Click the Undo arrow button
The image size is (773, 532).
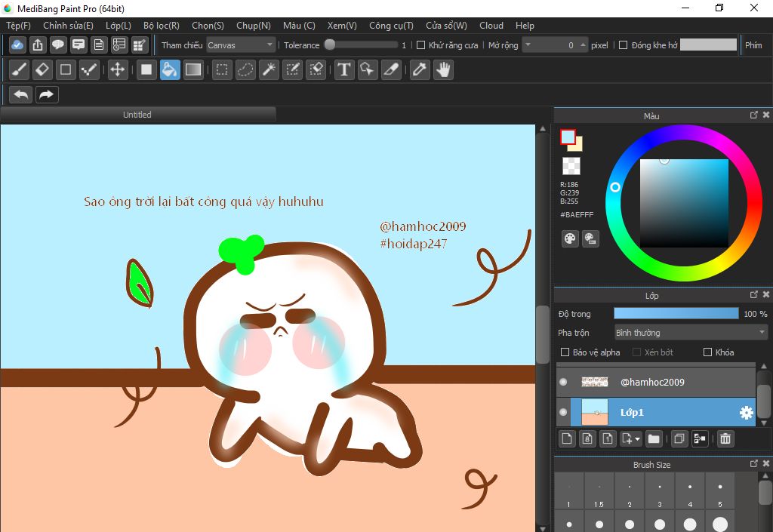[21, 95]
